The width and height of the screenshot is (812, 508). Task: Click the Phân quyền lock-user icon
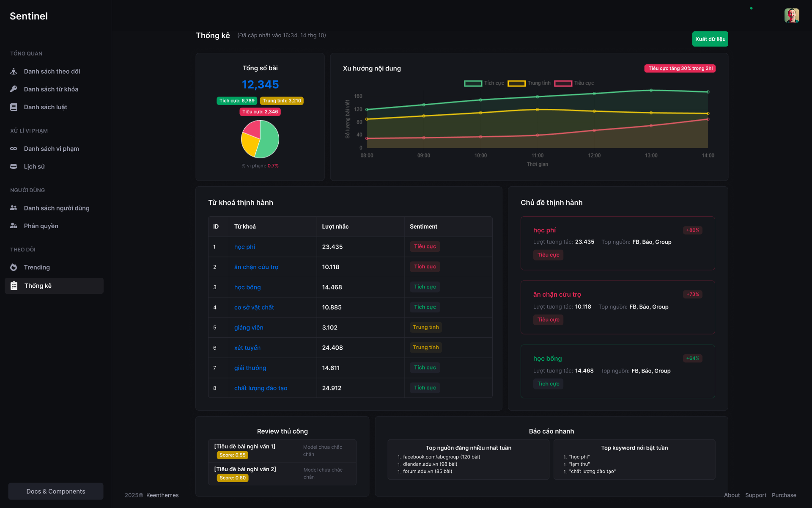14,226
